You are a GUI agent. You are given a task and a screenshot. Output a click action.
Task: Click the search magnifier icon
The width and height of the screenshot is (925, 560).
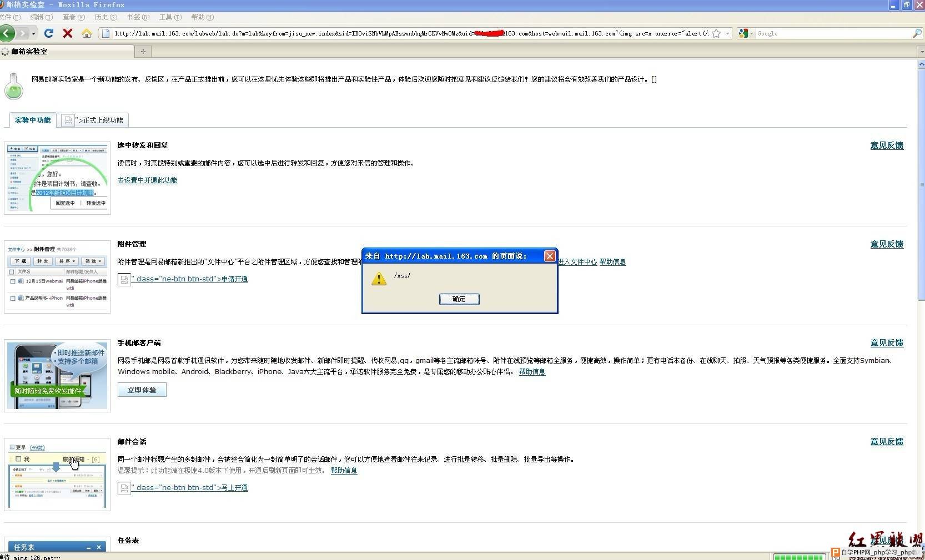click(917, 33)
